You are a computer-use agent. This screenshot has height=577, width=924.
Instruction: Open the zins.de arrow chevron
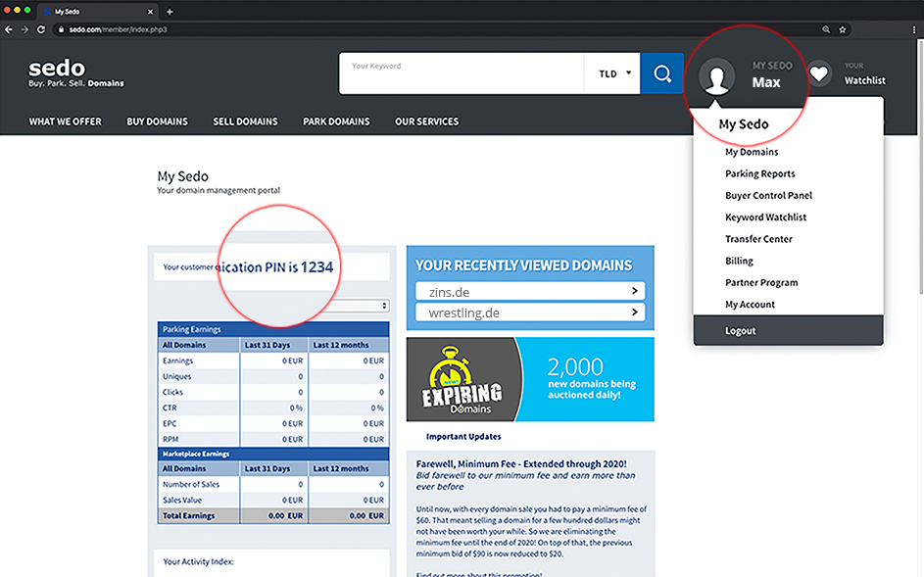pos(635,291)
